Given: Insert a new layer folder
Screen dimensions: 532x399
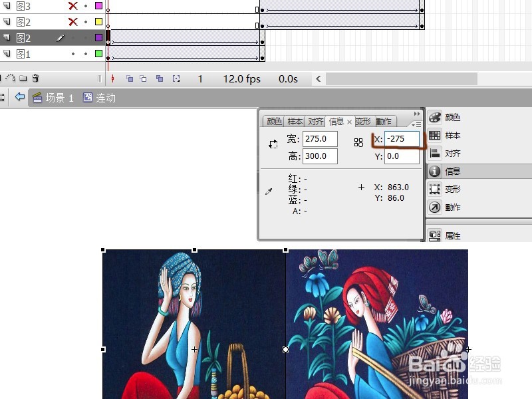Looking at the screenshot, I should [x=23, y=78].
